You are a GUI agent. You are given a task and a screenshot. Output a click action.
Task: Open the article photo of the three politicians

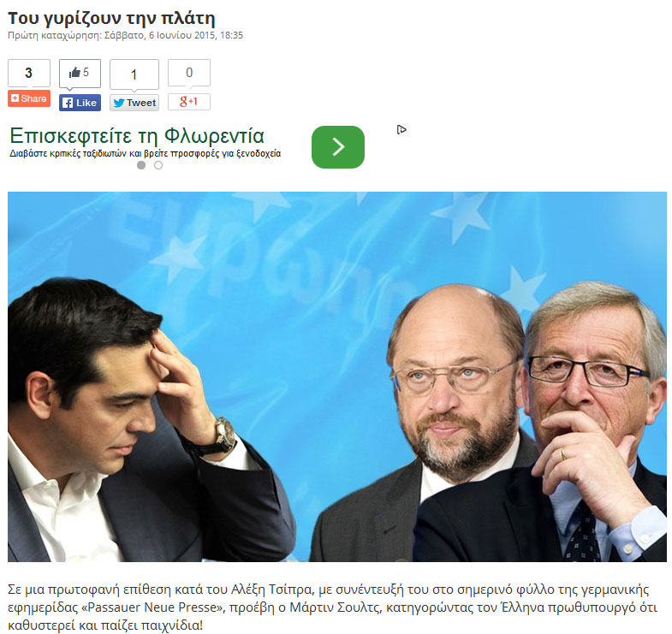337,376
